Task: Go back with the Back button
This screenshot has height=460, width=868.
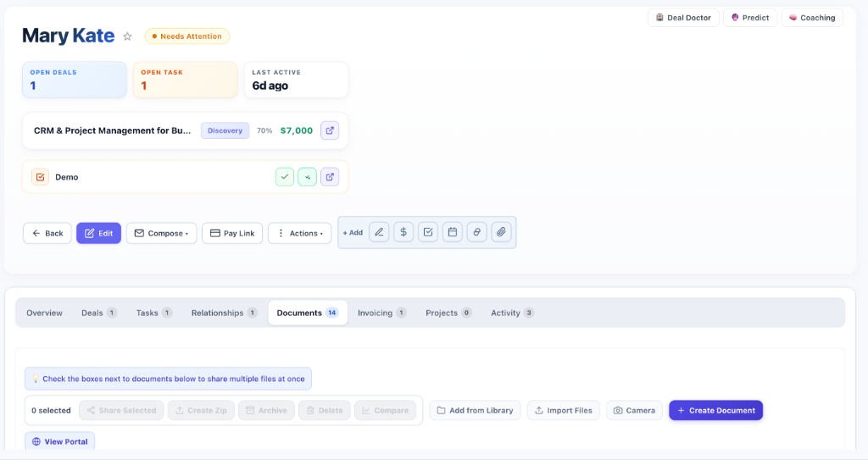Action: click(47, 234)
